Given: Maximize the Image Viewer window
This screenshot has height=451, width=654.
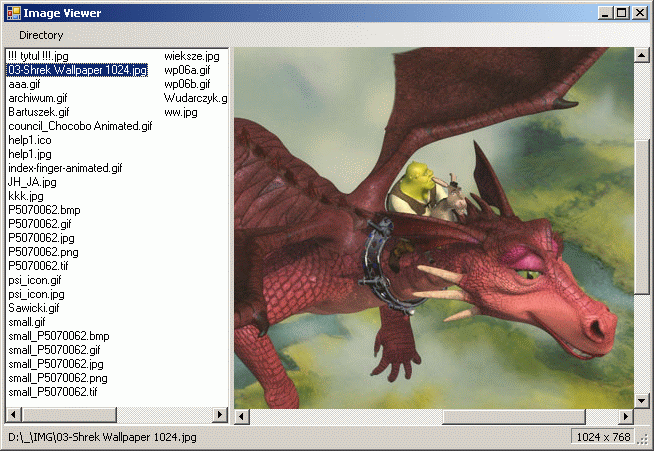Looking at the screenshot, I should pyautogui.click(x=621, y=13).
